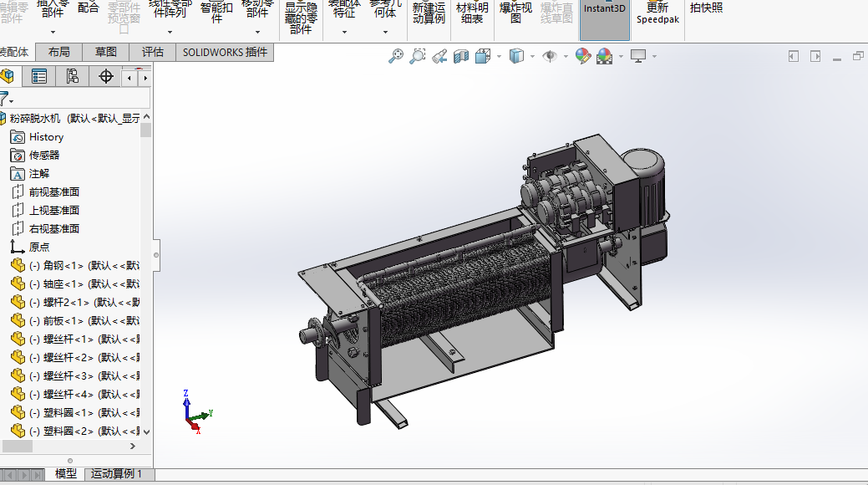Switch to the 评估 tab

click(153, 52)
